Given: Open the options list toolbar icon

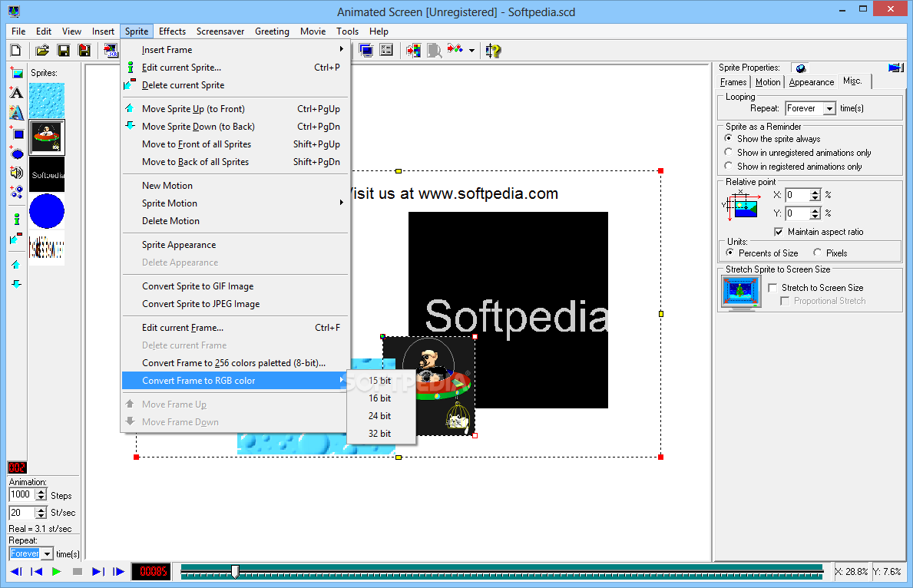Looking at the screenshot, I should pyautogui.click(x=387, y=51).
